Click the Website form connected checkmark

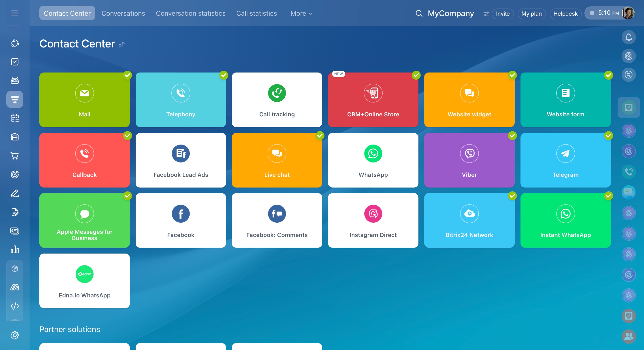pos(608,75)
